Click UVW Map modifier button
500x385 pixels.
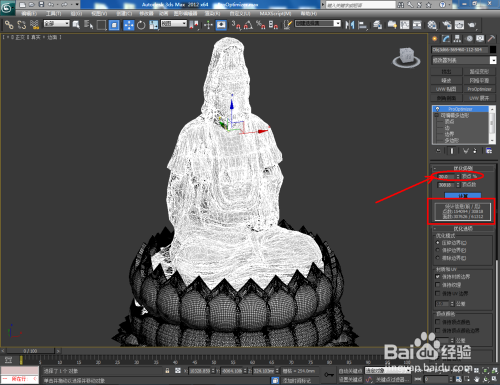click(446, 89)
